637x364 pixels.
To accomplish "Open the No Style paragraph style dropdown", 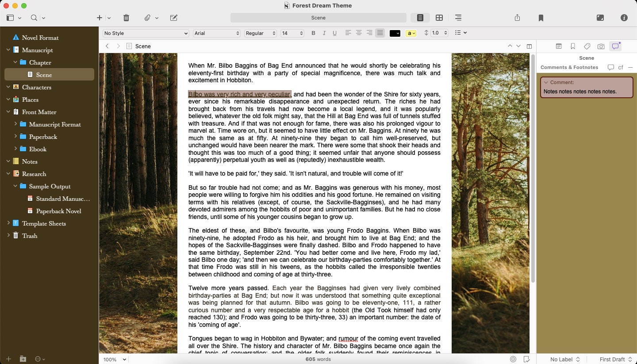I will coord(145,33).
